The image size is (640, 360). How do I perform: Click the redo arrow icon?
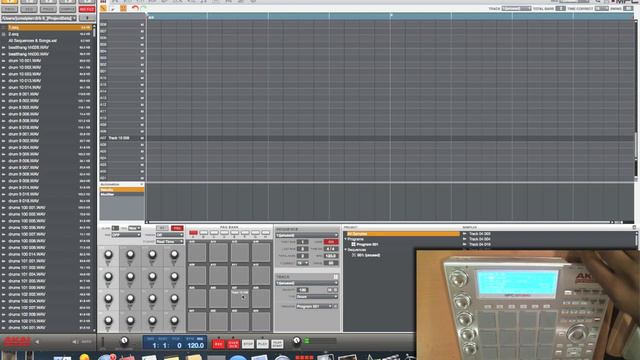[144, 8]
